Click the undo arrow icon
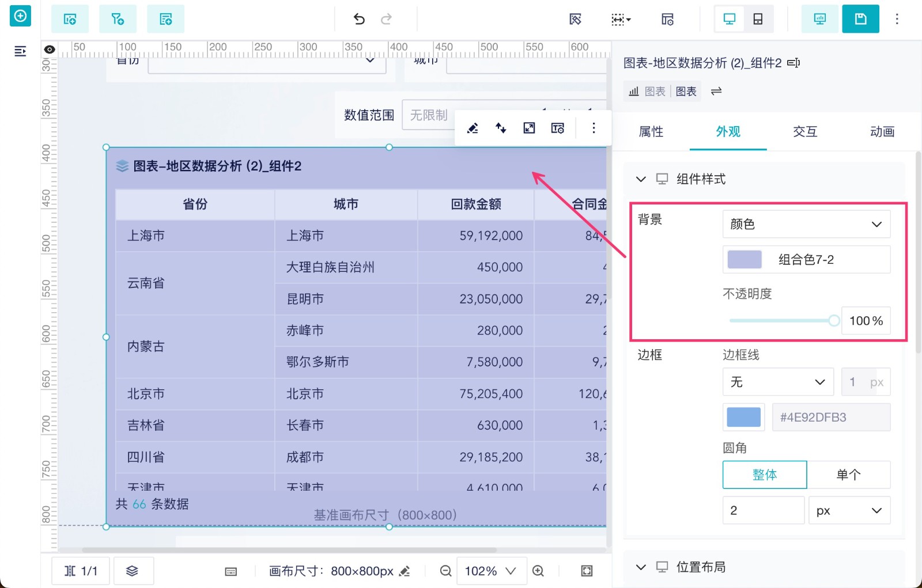Viewport: 922px width, 588px height. click(359, 19)
